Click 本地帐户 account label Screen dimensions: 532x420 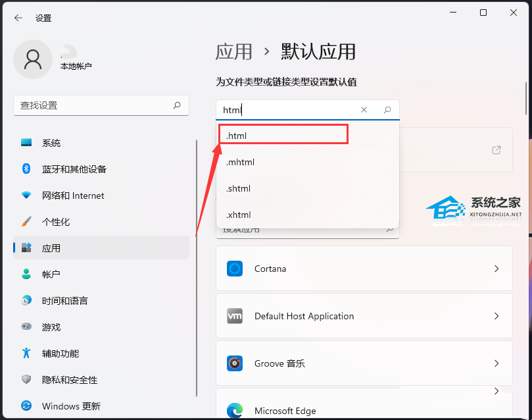pyautogui.click(x=76, y=66)
